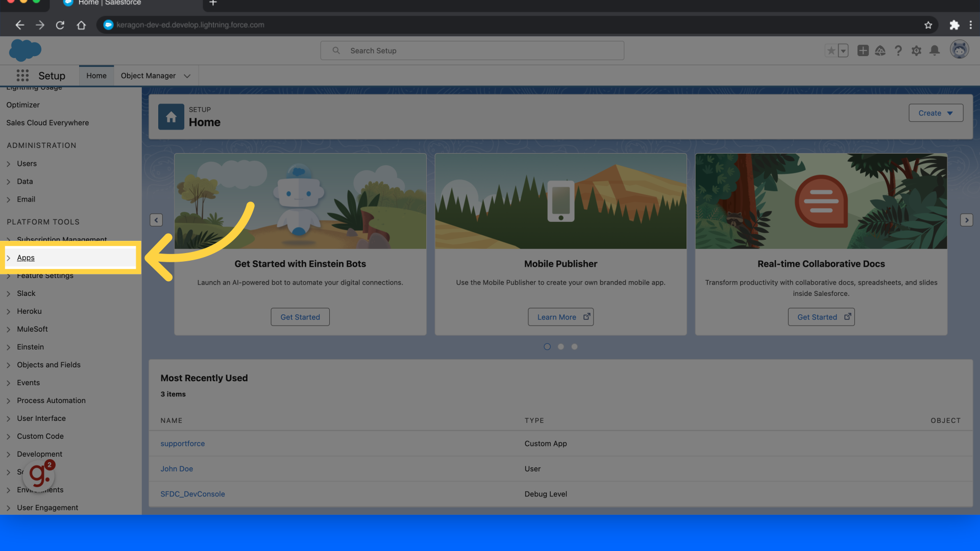Click the magnifier icon in Search Setup
The width and height of the screenshot is (980, 551).
[336, 51]
